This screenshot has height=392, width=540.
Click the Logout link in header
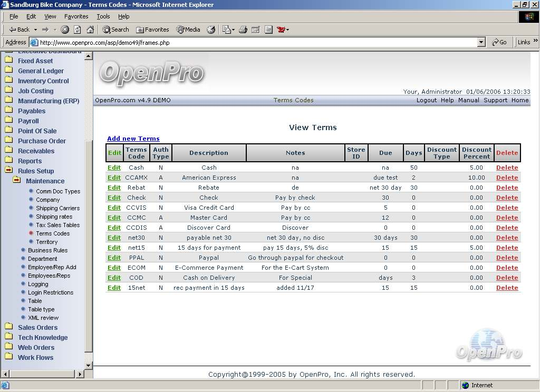coord(426,100)
